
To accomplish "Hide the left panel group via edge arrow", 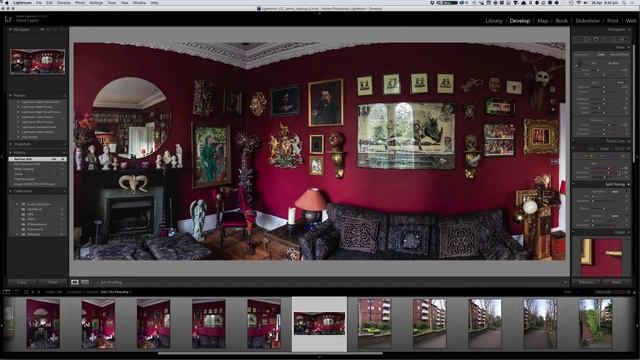I will 2,157.
